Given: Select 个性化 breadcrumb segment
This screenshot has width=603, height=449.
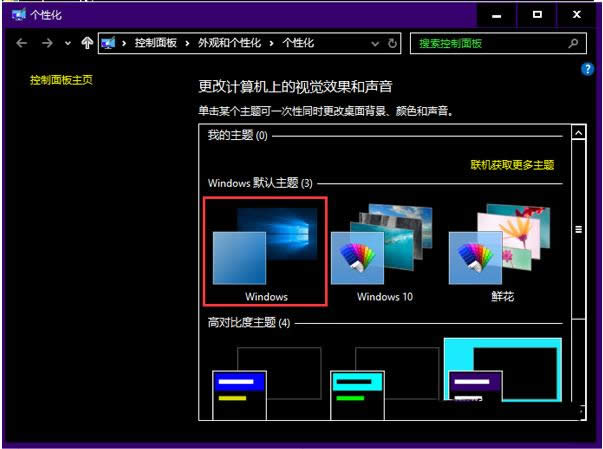Looking at the screenshot, I should click(298, 43).
